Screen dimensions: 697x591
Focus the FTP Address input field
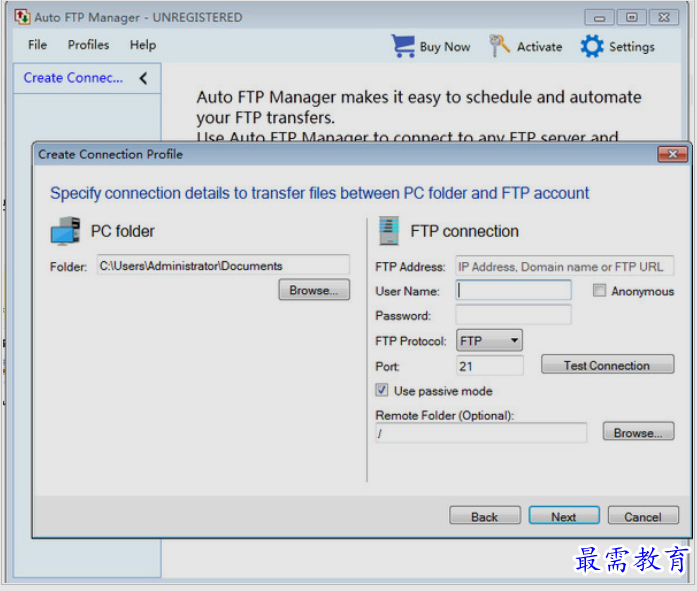[565, 266]
